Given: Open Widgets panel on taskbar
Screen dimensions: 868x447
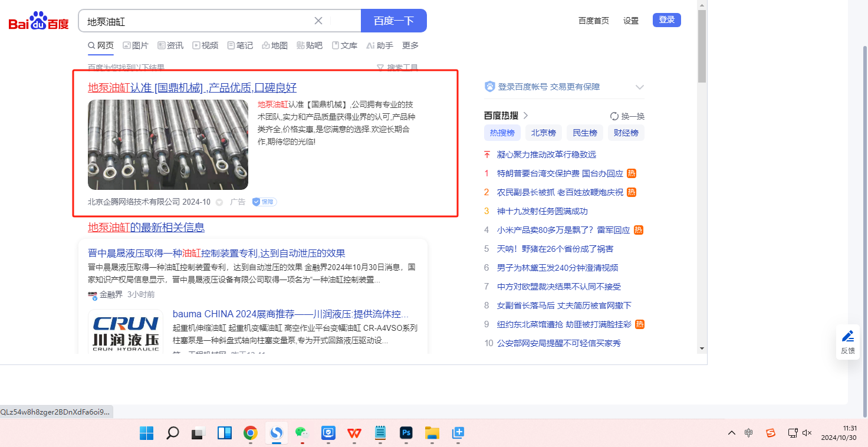Looking at the screenshot, I should 224,433.
